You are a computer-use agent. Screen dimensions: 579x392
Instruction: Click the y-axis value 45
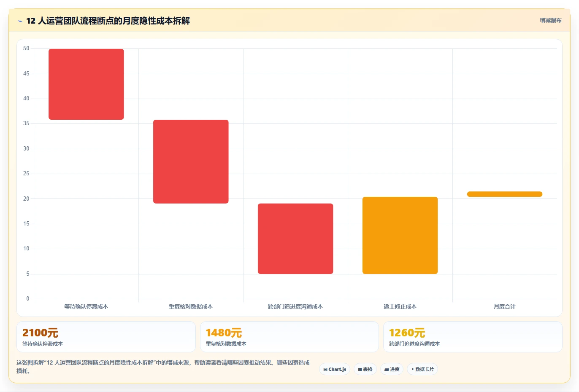(26, 74)
